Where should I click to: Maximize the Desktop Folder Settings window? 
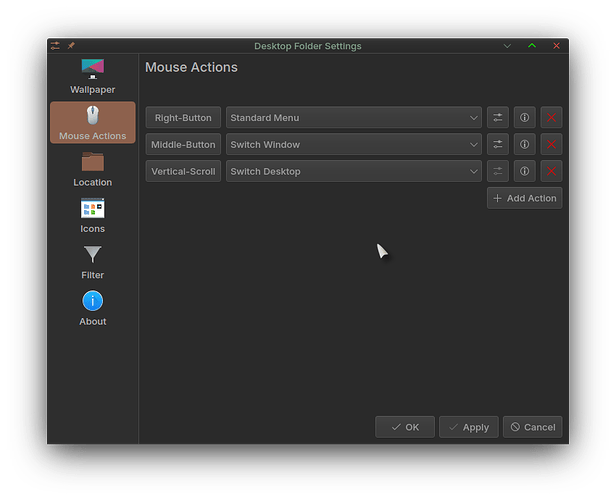pyautogui.click(x=532, y=46)
